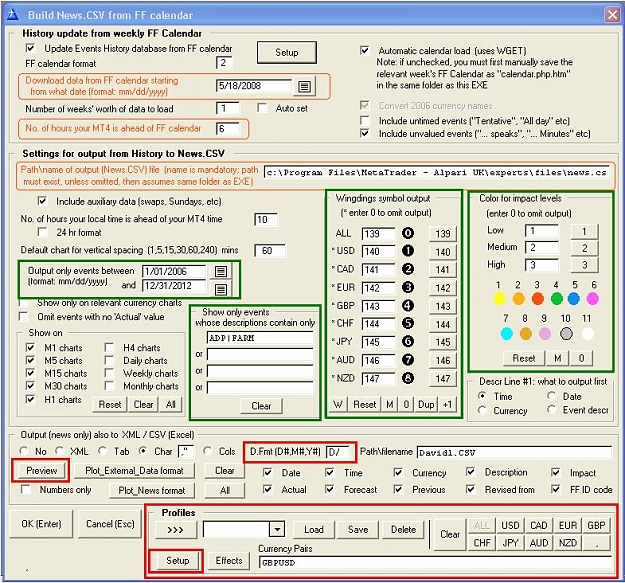Click the Wingdings symbol 7 for AUD
625x583 pixels.
pos(407,360)
